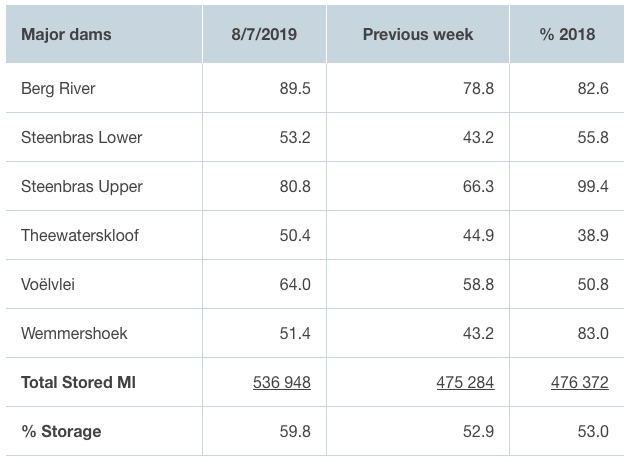Viewport: 641px width, 465px height.
Task: Select the Steenbras Lower row label
Action: (x=81, y=138)
